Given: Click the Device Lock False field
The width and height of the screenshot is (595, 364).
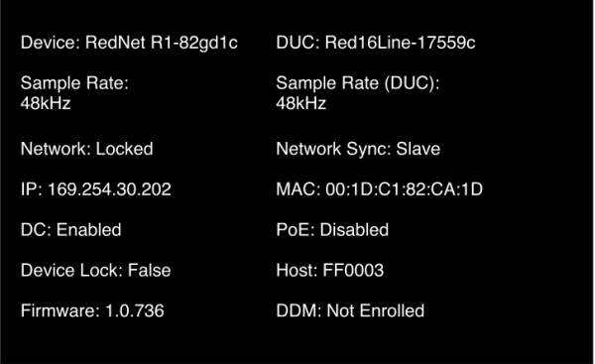Looking at the screenshot, I should pos(95,270).
